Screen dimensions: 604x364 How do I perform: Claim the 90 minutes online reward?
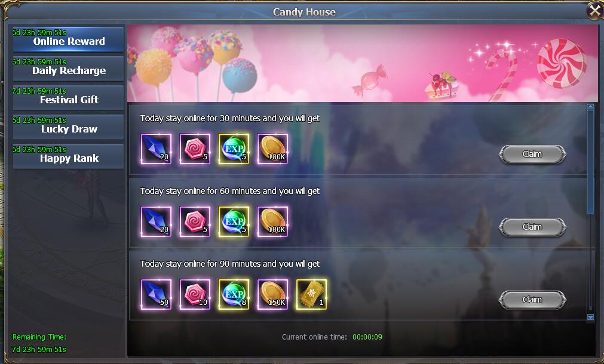(532, 300)
